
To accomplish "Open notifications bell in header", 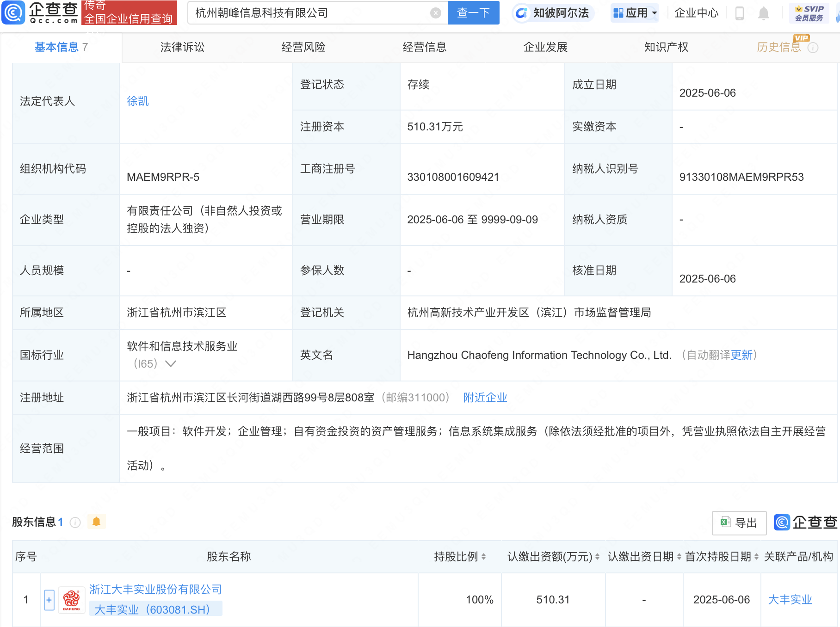I will click(x=764, y=13).
